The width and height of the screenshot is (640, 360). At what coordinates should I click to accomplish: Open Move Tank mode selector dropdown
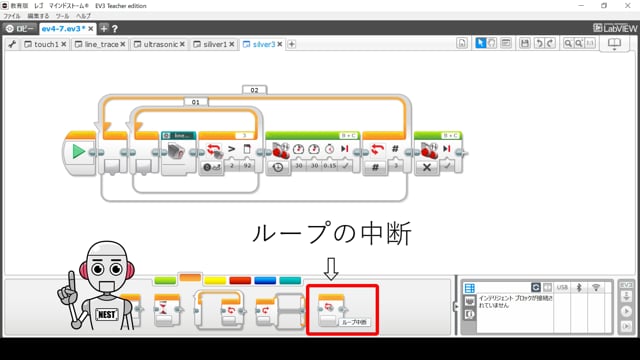pyautogui.click(x=278, y=167)
